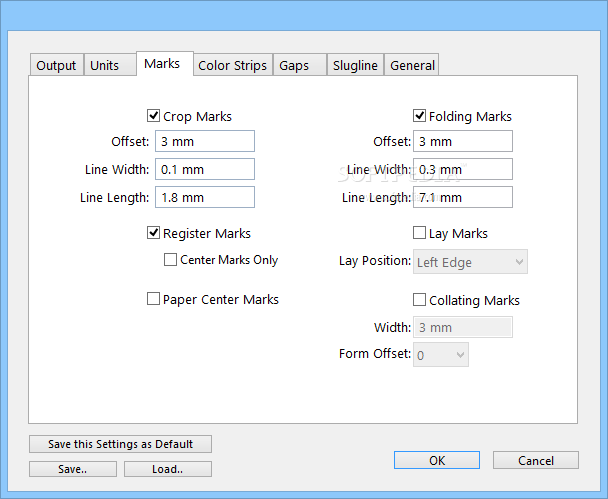Click Save this Settings as Default

pyautogui.click(x=120, y=444)
